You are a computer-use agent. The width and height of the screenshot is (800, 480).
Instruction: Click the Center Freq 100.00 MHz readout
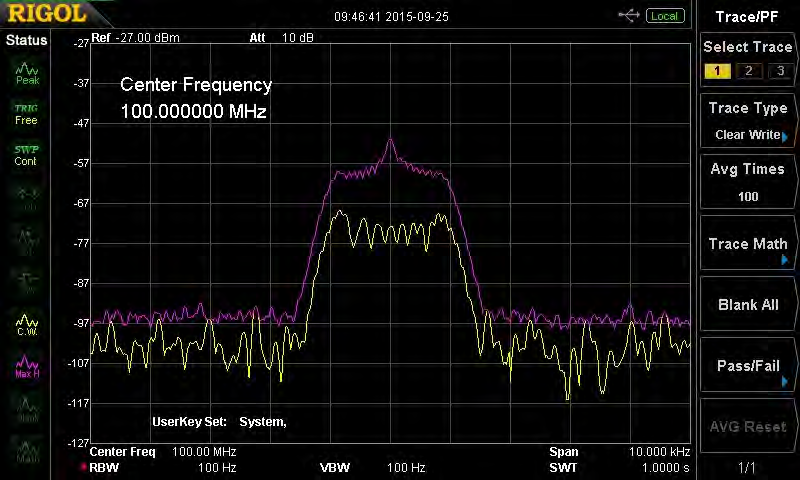(x=163, y=452)
